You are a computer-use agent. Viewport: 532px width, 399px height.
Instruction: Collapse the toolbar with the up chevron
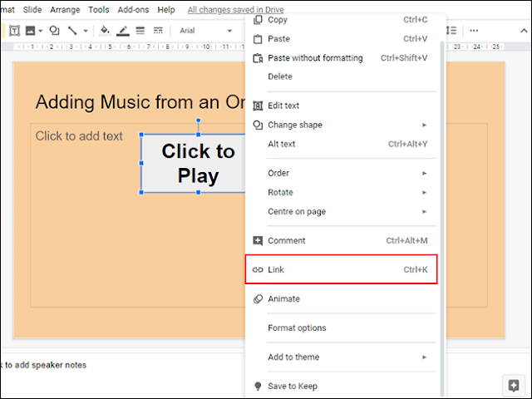tap(524, 31)
